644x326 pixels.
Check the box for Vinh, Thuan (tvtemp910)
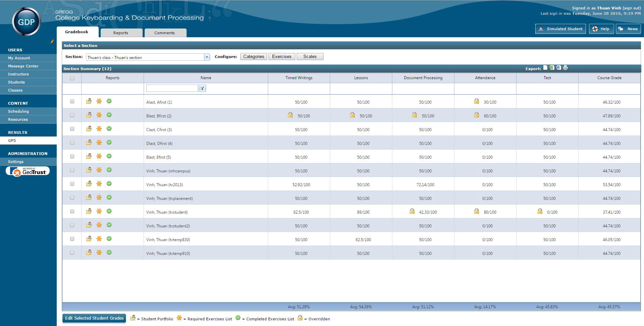(x=72, y=253)
